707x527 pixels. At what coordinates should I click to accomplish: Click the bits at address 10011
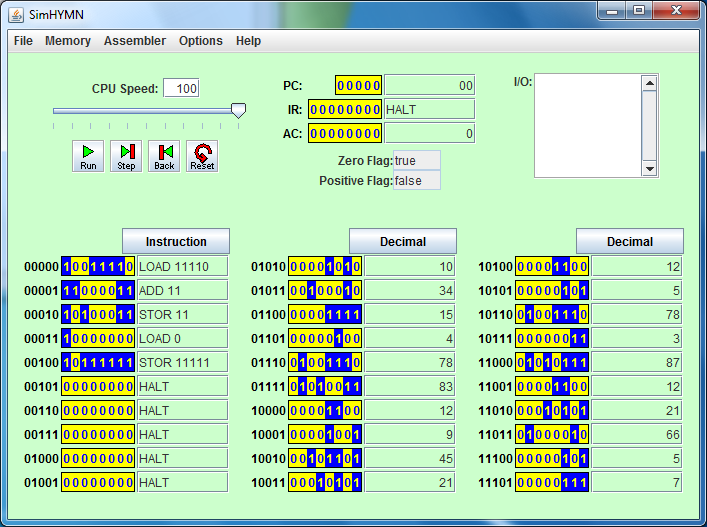pyautogui.click(x=325, y=482)
